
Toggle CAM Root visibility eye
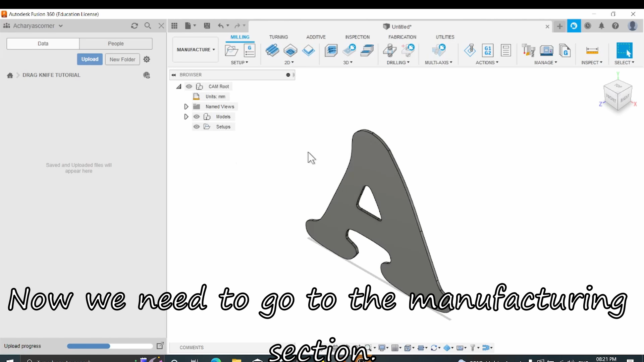(x=189, y=86)
